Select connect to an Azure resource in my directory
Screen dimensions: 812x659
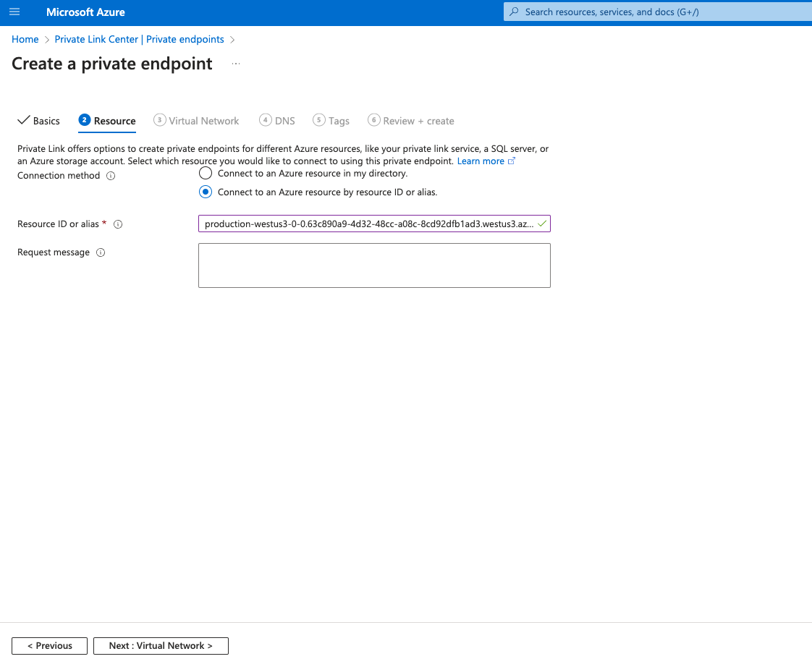click(x=205, y=173)
